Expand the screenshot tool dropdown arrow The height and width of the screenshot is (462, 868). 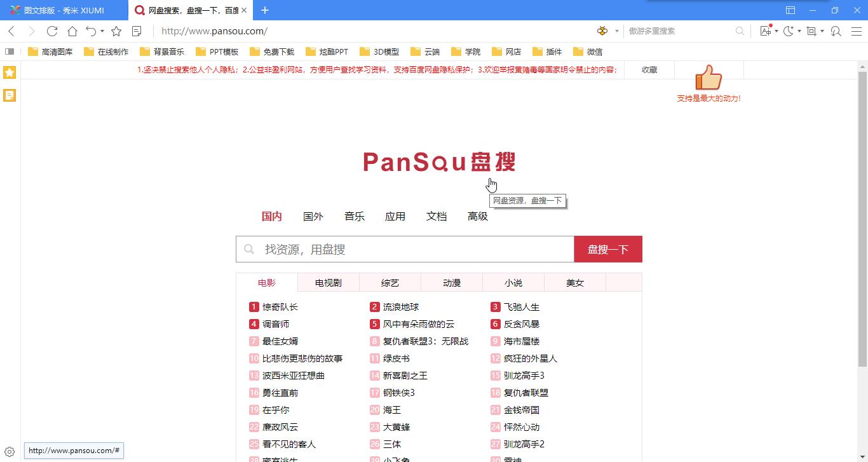[x=822, y=31]
